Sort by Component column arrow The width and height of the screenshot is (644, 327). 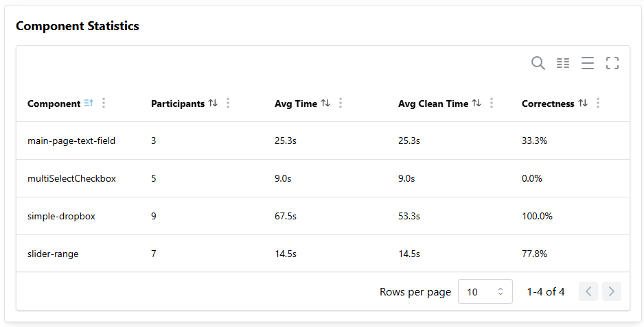tap(89, 103)
